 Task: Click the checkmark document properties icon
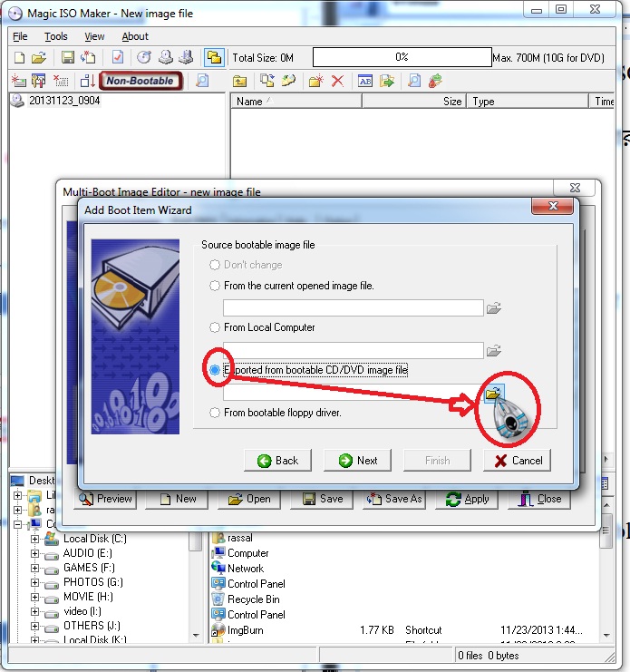117,57
